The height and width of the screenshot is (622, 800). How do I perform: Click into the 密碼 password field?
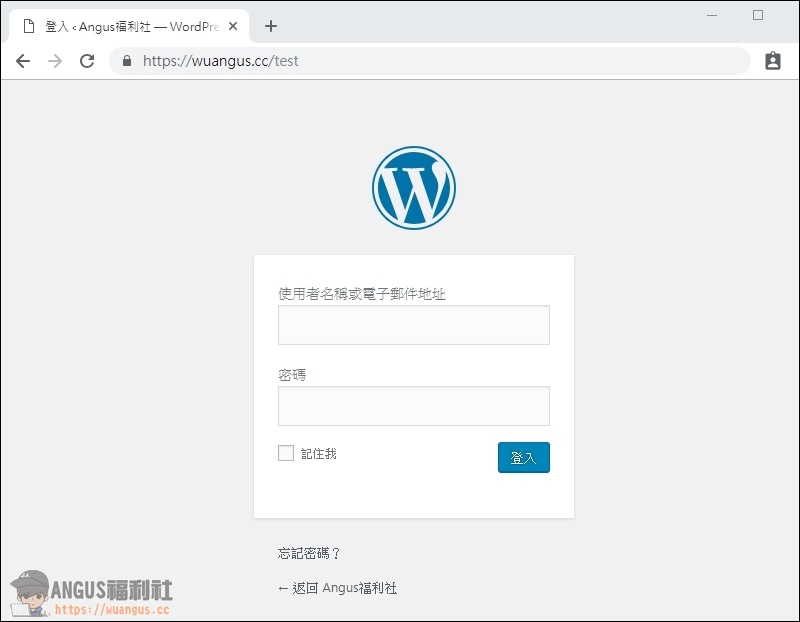pyautogui.click(x=413, y=406)
